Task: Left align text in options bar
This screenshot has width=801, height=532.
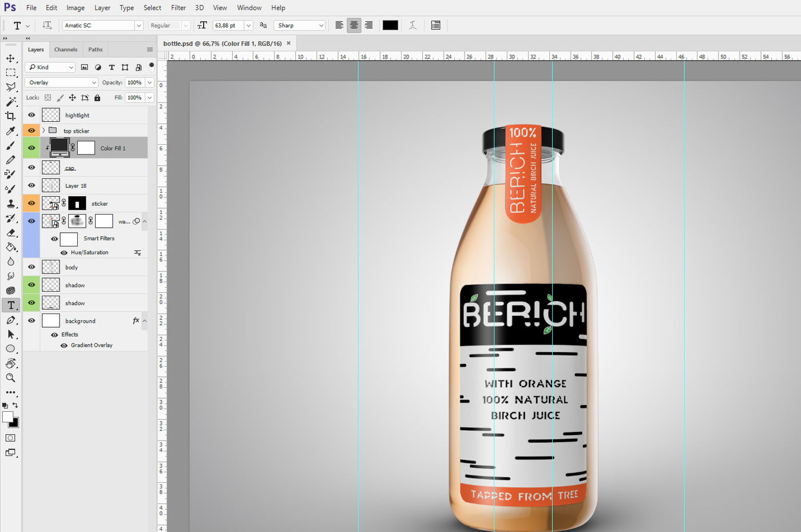Action: coord(339,25)
